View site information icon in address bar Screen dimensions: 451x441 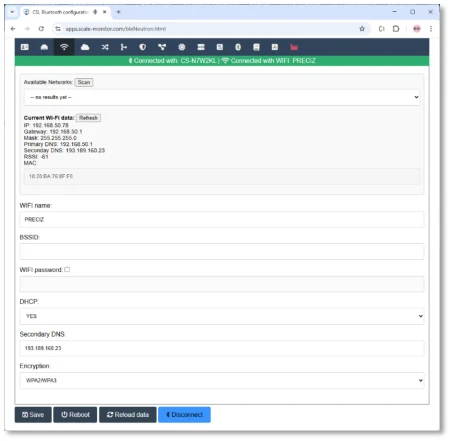(x=58, y=29)
